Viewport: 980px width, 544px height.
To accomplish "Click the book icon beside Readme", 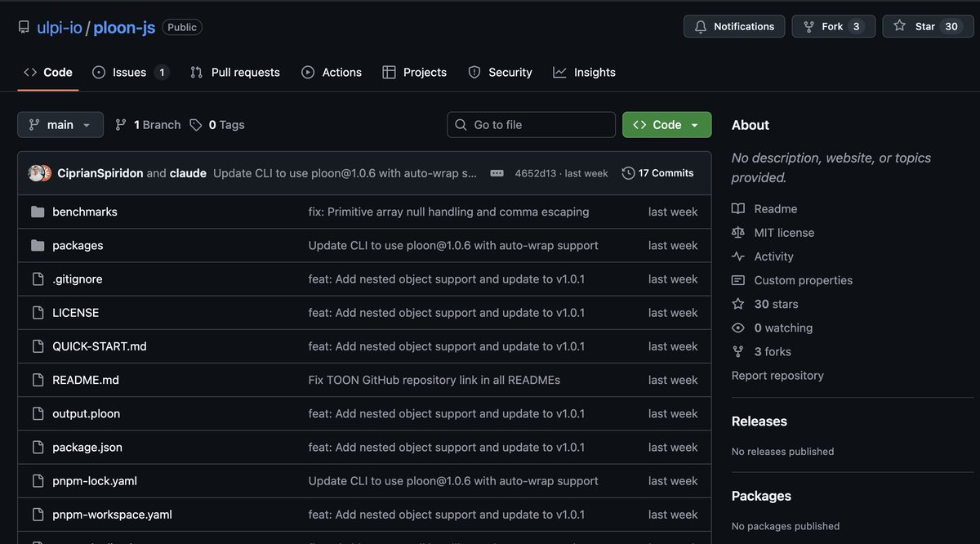I will [738, 209].
